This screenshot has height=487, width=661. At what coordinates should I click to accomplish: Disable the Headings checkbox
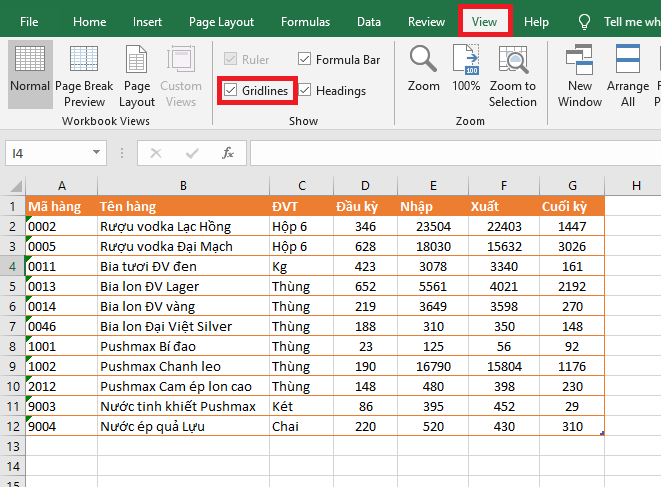click(305, 91)
